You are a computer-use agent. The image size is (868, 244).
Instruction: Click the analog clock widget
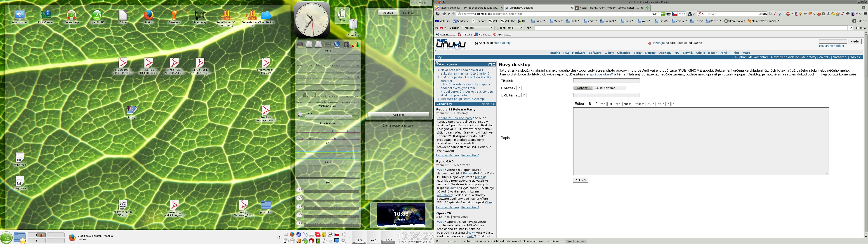(312, 20)
